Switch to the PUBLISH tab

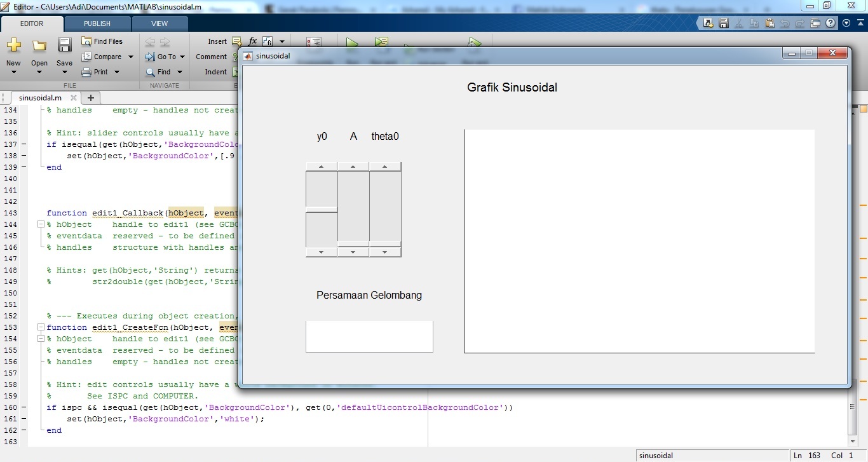tap(97, 24)
